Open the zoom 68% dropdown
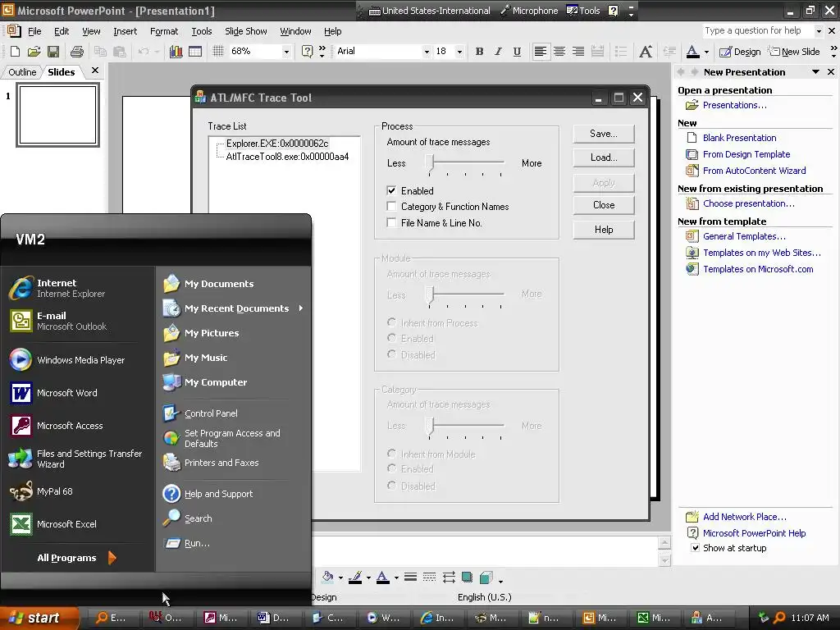The image size is (840, 630). pos(286,52)
